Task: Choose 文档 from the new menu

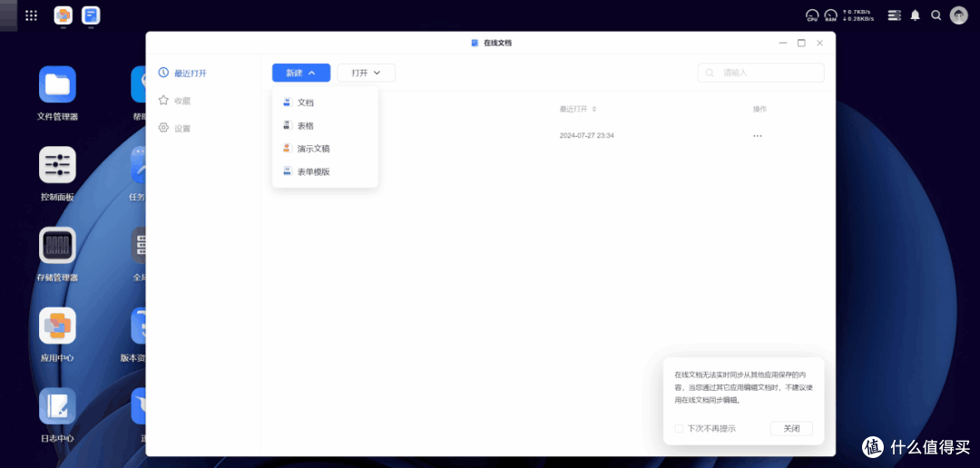Action: 325,102
